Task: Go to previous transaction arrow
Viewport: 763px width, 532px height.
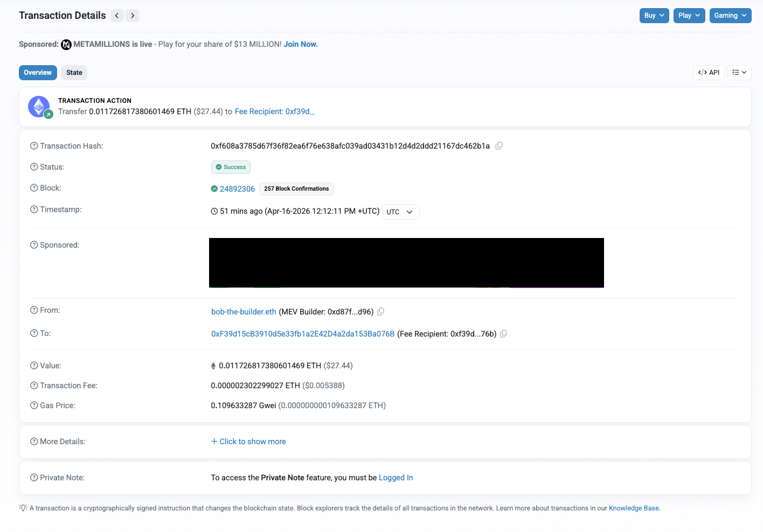Action: click(117, 16)
